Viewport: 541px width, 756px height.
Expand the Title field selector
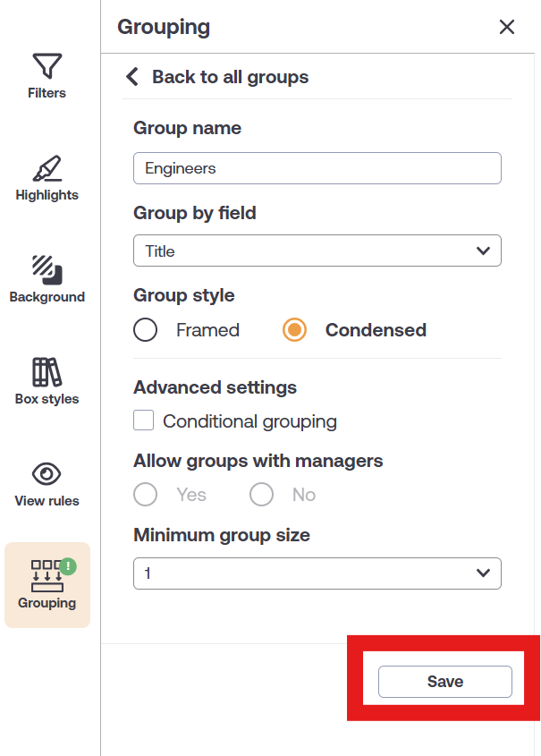point(317,251)
